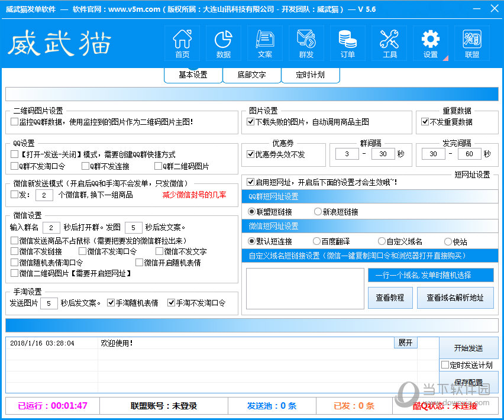Viewport: 504px width, 420px height.
Task: Open the 联盟 alliance icon
Action: 472,43
